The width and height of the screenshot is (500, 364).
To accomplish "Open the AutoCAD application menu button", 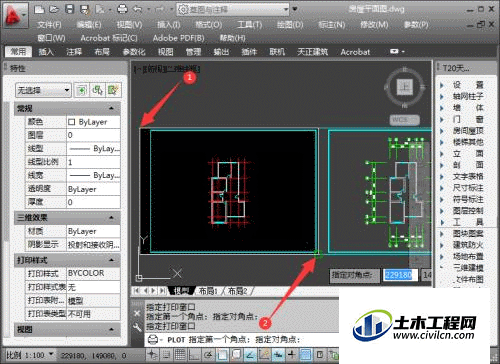I will click(x=15, y=15).
